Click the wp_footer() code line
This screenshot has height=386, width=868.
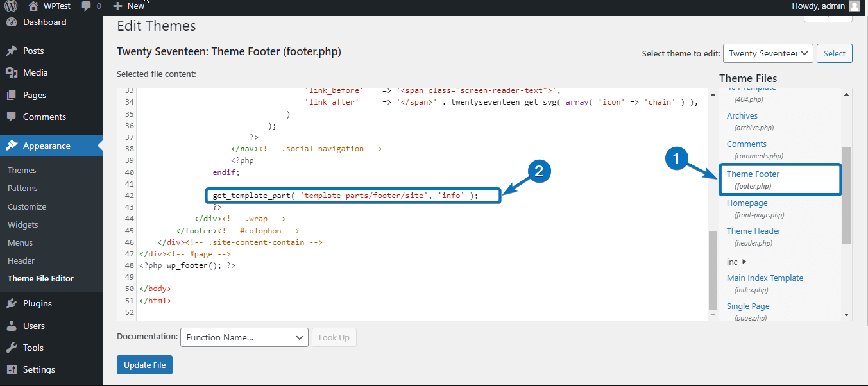pyautogui.click(x=187, y=265)
